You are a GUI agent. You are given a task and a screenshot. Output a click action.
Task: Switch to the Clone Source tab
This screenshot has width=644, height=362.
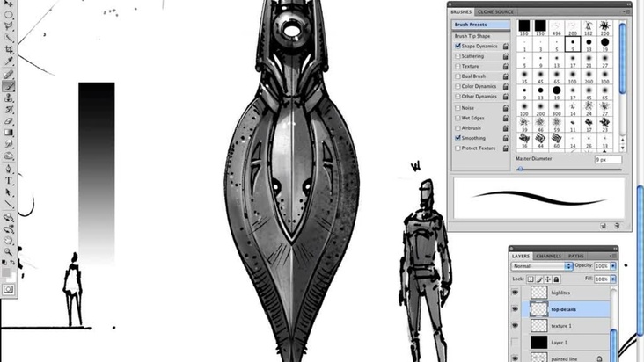tap(495, 12)
